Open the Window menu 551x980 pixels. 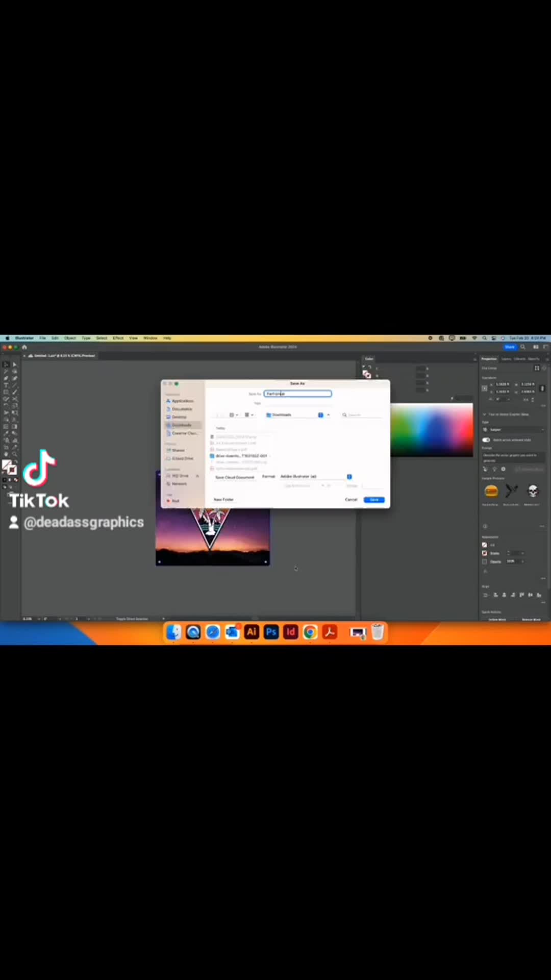[151, 338]
